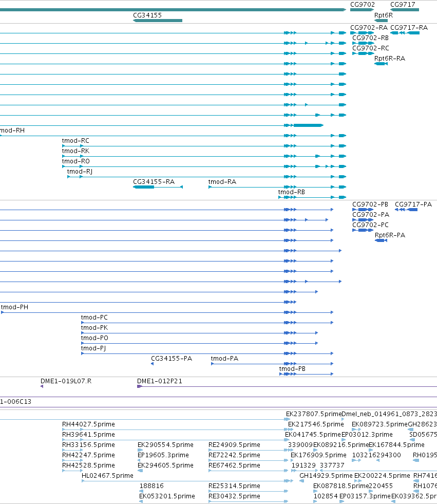
Task: Click transcript label tmod-RB
Action: (x=292, y=192)
